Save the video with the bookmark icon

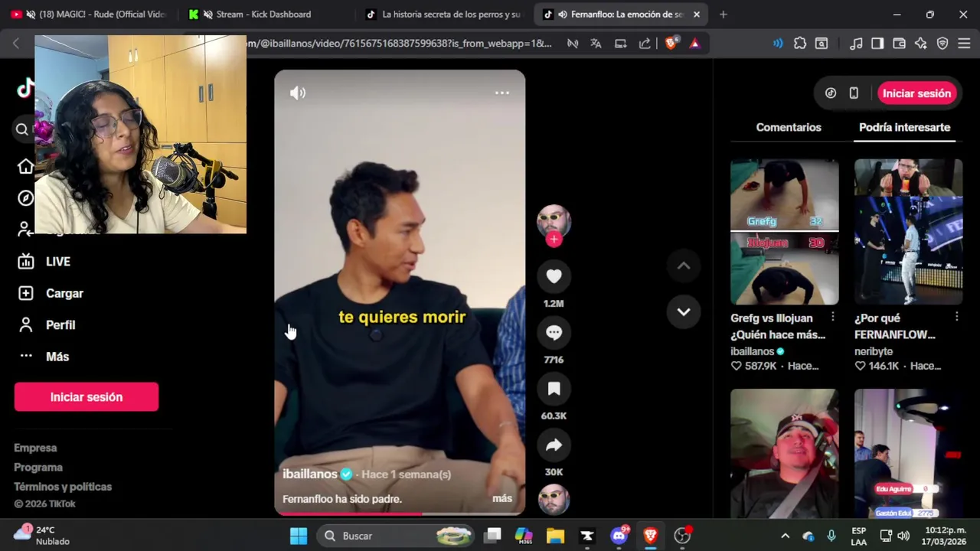click(554, 389)
